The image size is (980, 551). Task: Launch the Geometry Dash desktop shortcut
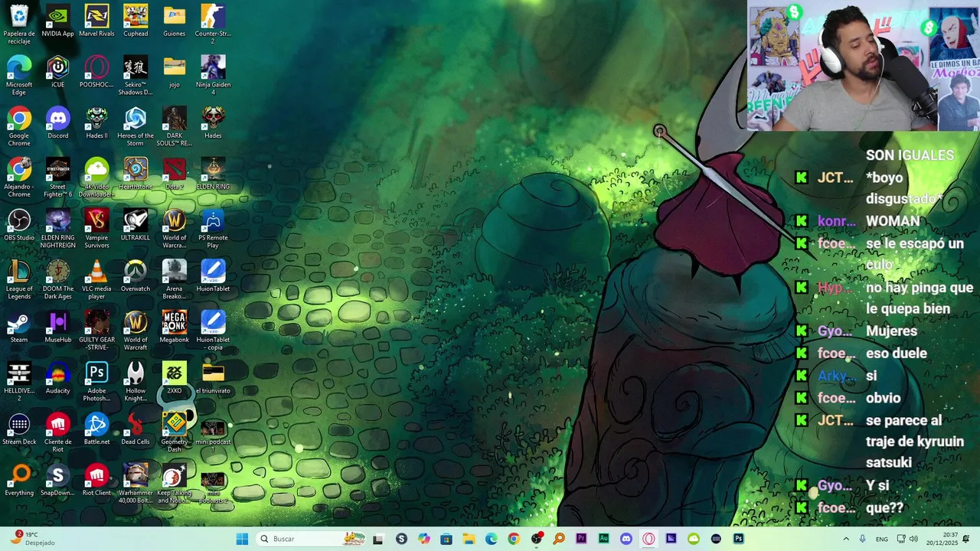(174, 432)
